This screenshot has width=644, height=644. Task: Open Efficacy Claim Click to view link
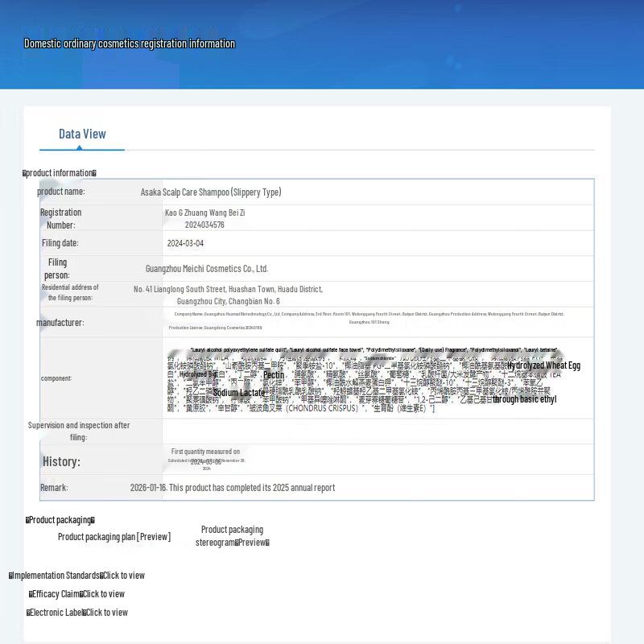76,594
